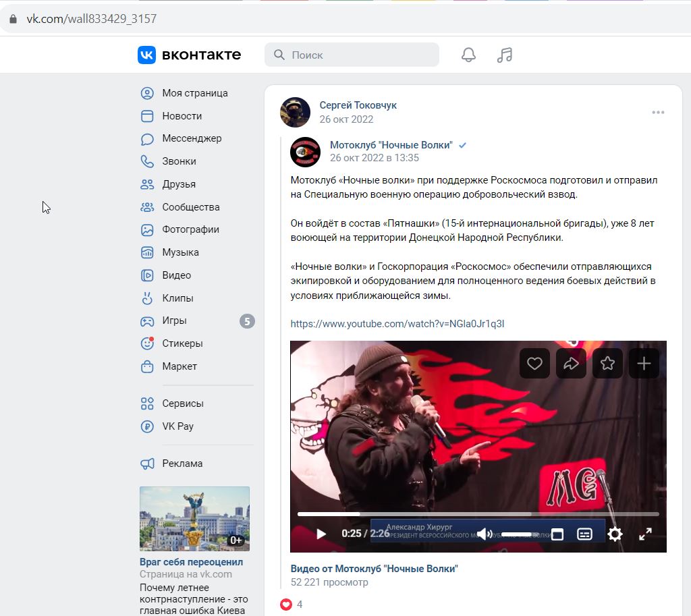Share the video with the arrow overlay
Screen dimensions: 691x616
[571, 364]
